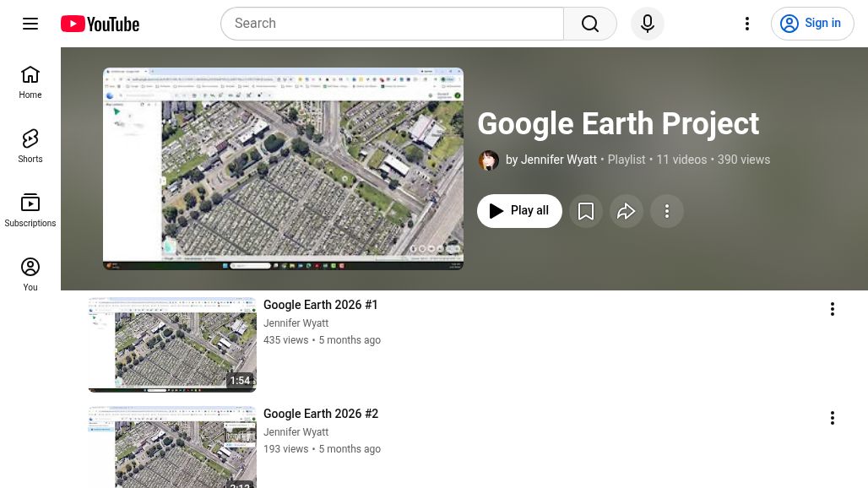This screenshot has height=488, width=868.
Task: Open the large playlist cover thumbnail
Action: click(x=283, y=169)
